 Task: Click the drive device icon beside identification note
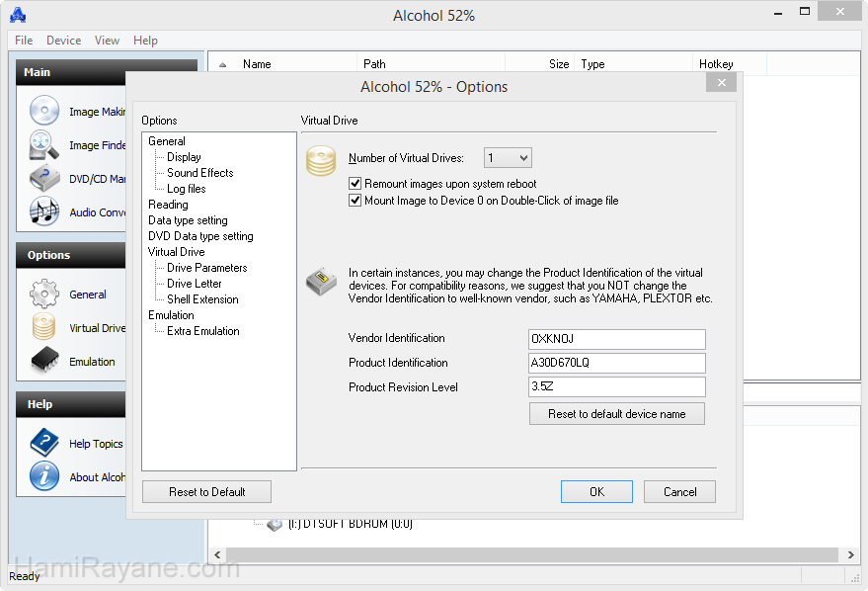pyautogui.click(x=321, y=282)
